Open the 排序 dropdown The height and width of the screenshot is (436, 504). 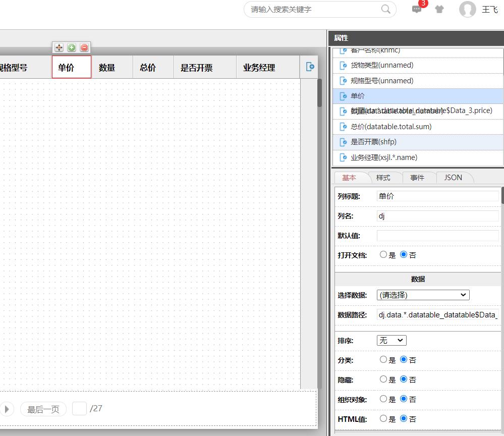click(391, 341)
